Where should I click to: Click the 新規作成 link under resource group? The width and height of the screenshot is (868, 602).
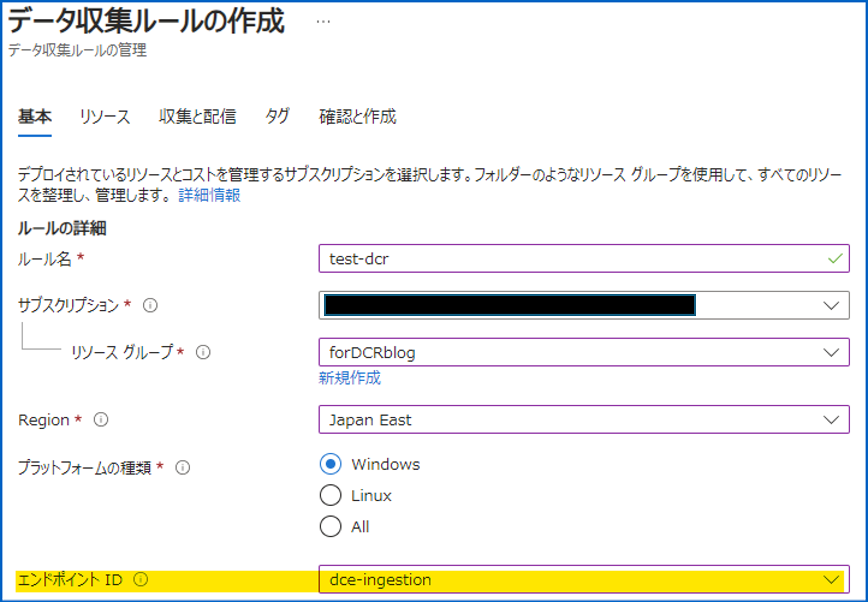pyautogui.click(x=350, y=377)
